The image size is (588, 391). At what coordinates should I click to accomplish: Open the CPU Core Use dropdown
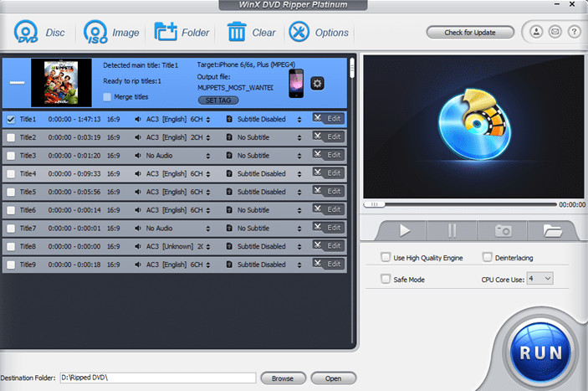(x=539, y=279)
